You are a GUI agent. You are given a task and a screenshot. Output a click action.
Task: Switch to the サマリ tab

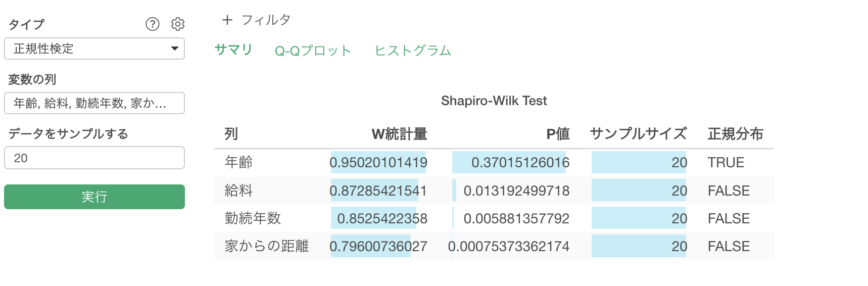click(233, 50)
